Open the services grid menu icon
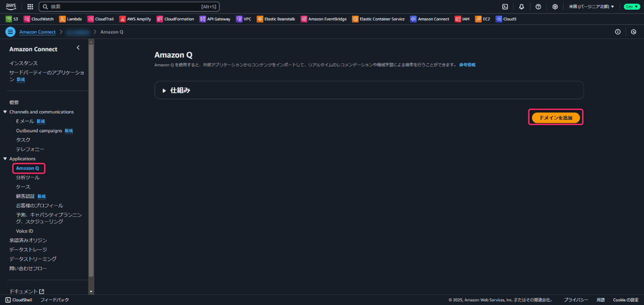644x305 pixels. tap(30, 6)
